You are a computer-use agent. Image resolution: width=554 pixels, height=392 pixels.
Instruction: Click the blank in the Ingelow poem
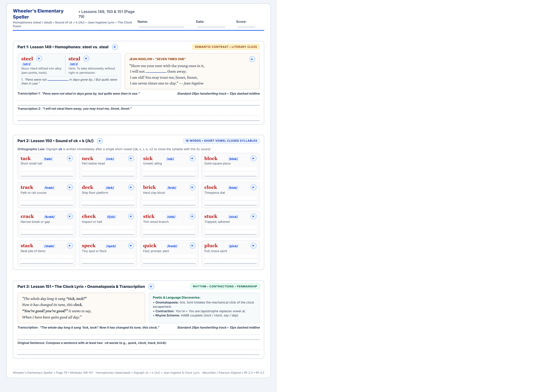coord(156,72)
